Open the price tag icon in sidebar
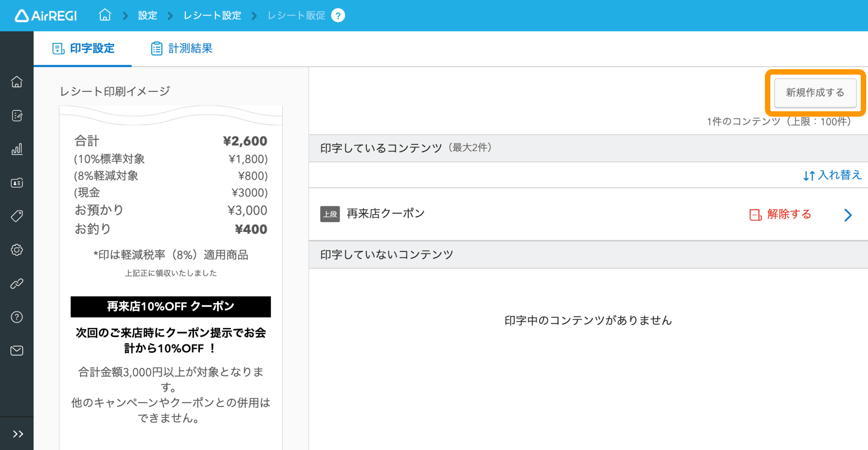 [17, 216]
